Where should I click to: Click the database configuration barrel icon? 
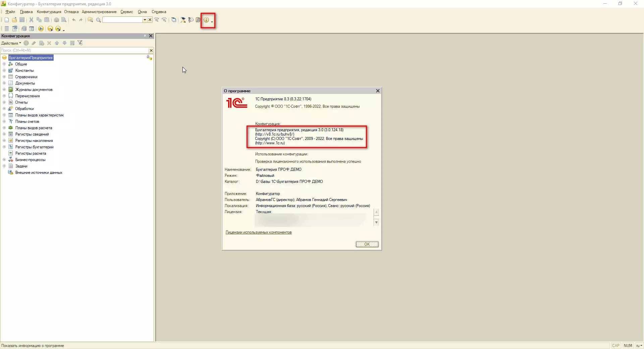click(x=24, y=29)
